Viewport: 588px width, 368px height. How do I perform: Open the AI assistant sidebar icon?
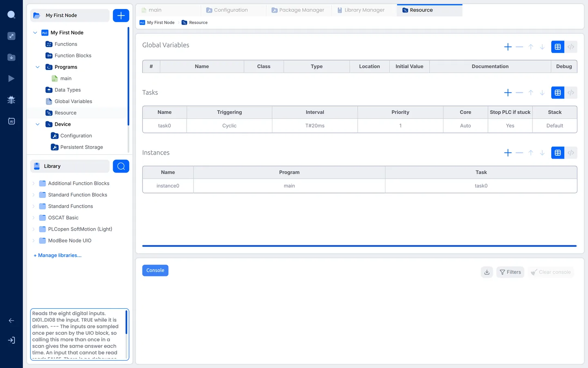point(11,121)
